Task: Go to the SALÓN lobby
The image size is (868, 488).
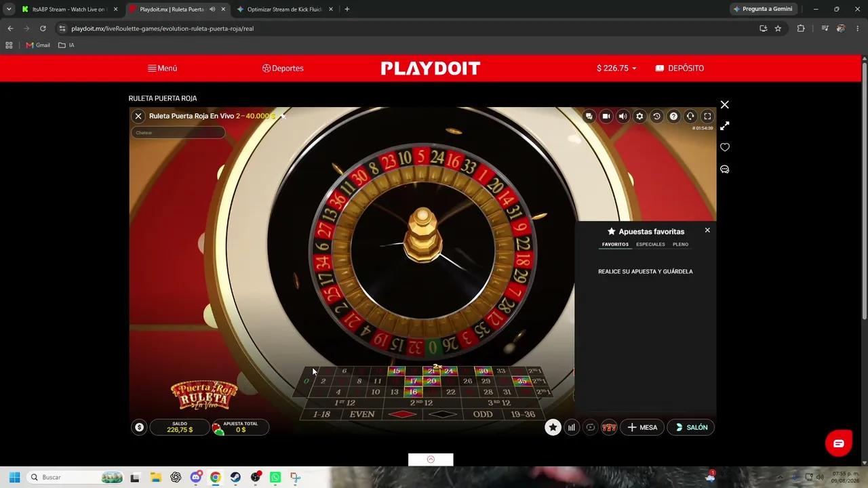Action: 692,428
